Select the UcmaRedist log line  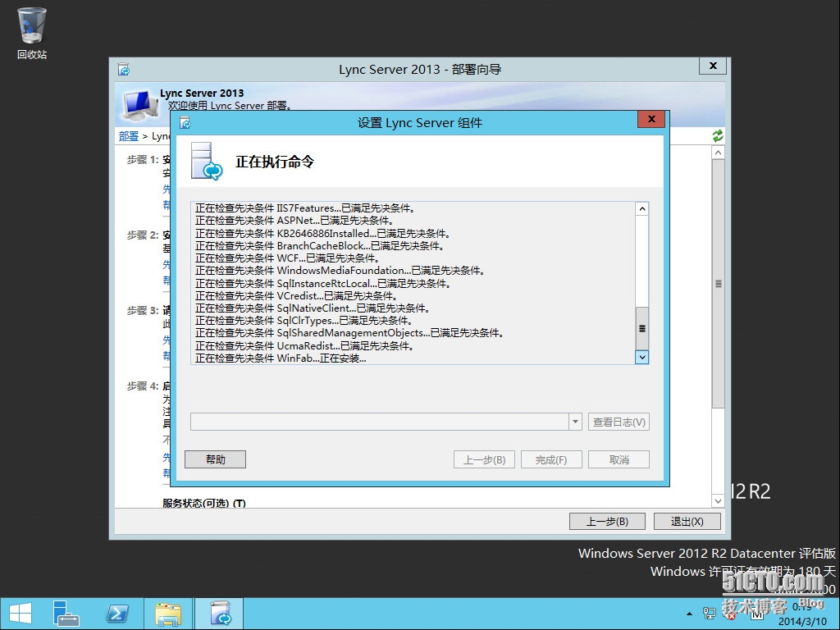[304, 345]
